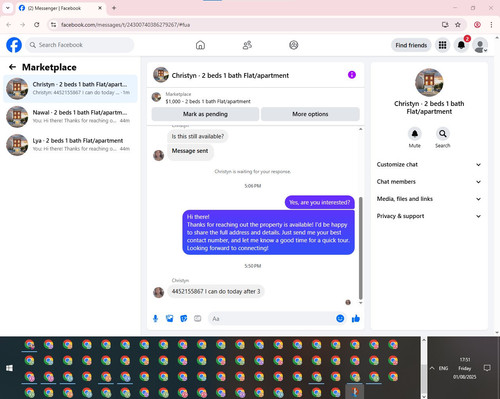This screenshot has height=399, width=500.
Task: Click the 'Message sent' chat bubble
Action: pos(190,151)
